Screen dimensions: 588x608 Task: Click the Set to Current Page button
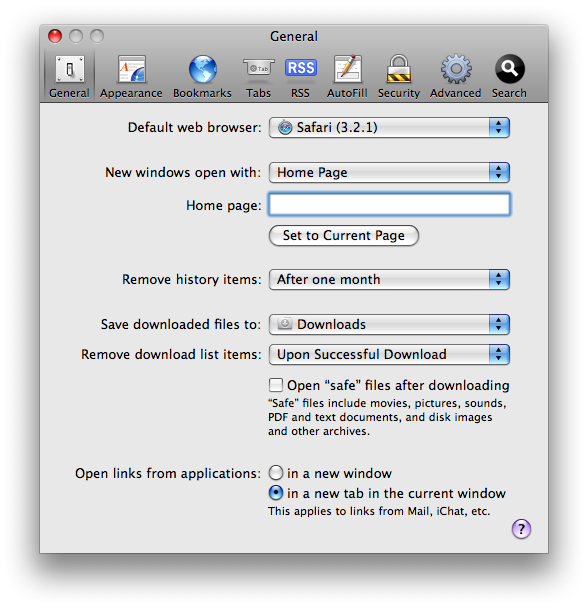[x=344, y=235]
